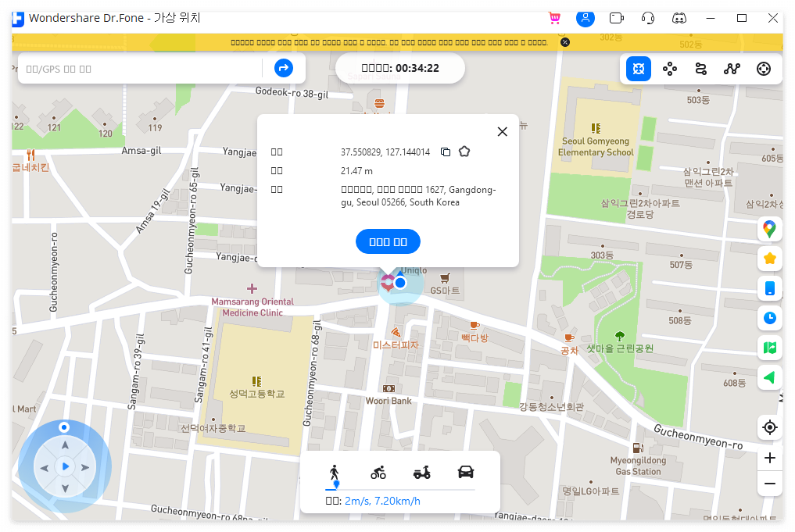The image size is (795, 532).
Task: Click the speed slider handle
Action: click(336, 485)
